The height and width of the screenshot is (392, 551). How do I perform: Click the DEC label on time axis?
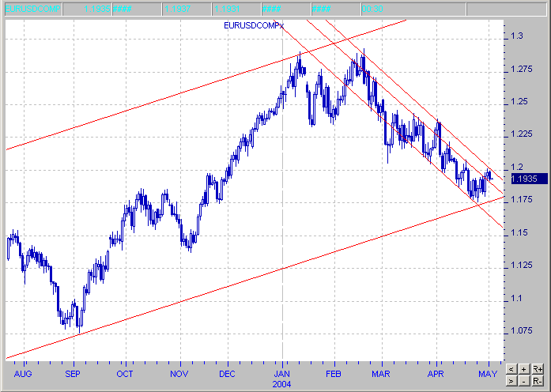click(x=227, y=371)
